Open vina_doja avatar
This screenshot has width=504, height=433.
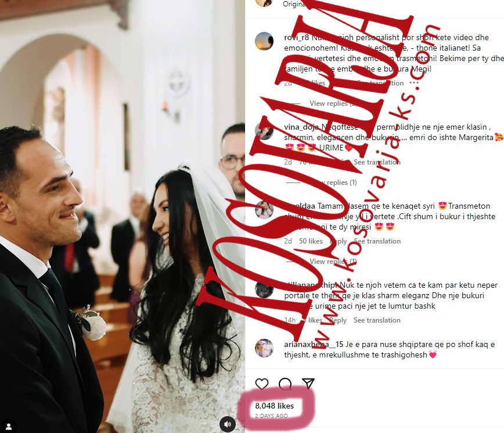click(264, 131)
